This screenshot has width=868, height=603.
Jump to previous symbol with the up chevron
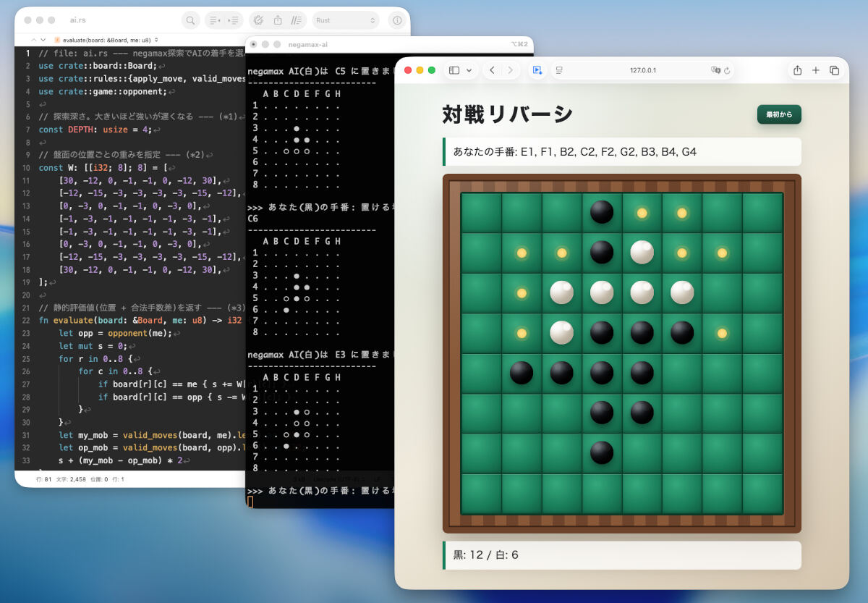pos(33,40)
